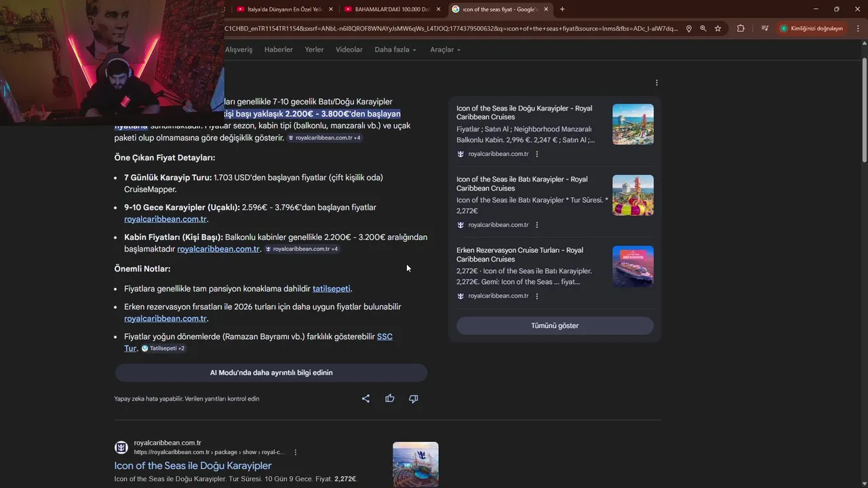Expand the Araçlar dropdown

(x=445, y=49)
